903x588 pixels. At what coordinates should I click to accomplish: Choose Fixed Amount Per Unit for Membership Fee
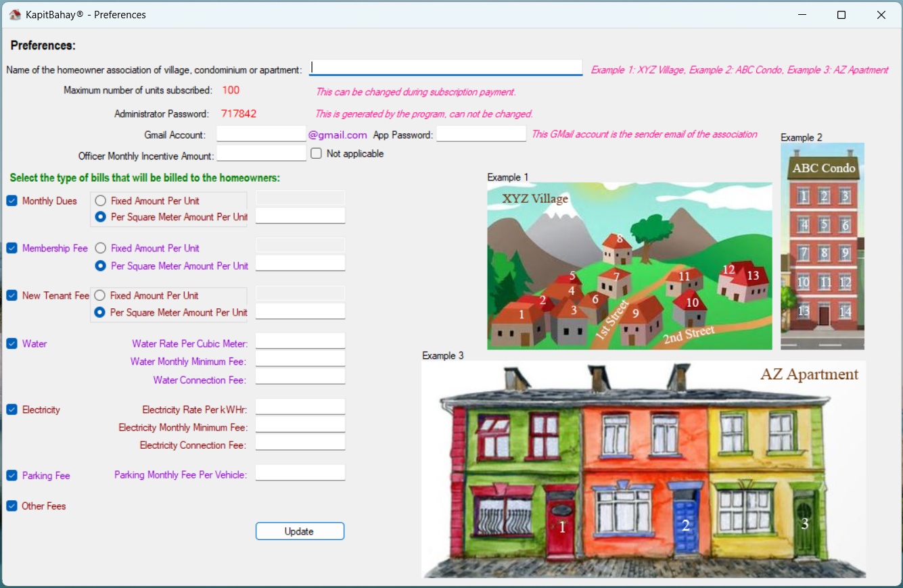click(101, 248)
